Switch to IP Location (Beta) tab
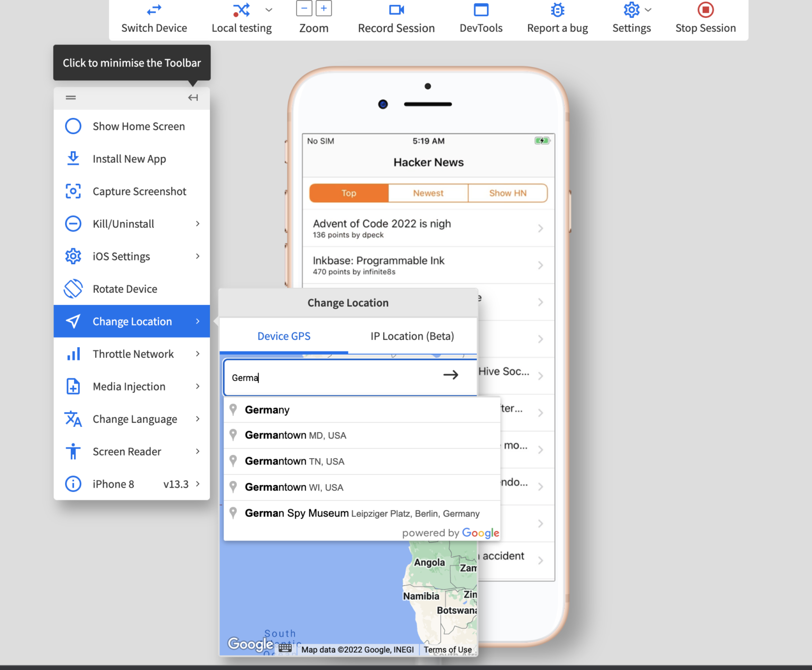This screenshot has width=812, height=670. tap(412, 336)
